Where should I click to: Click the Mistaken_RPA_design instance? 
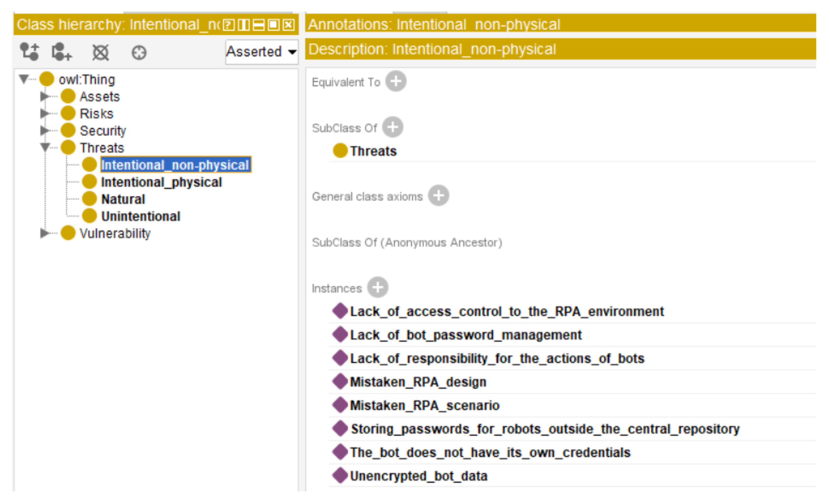coord(418,382)
